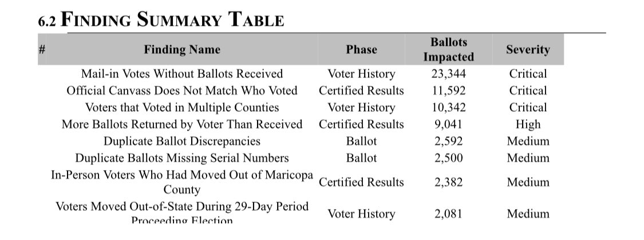The height and width of the screenshot is (240, 644).
Task: Click "Voters Moved Out-of-State During 29-Day Period"
Action: click(x=182, y=207)
